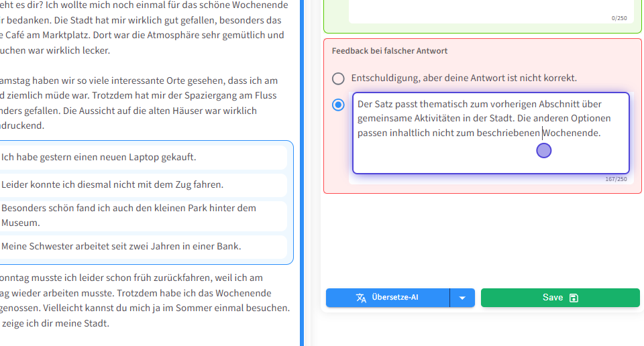Click the vertical blue panel divider
Screen dimensions: 644x346
303,173
